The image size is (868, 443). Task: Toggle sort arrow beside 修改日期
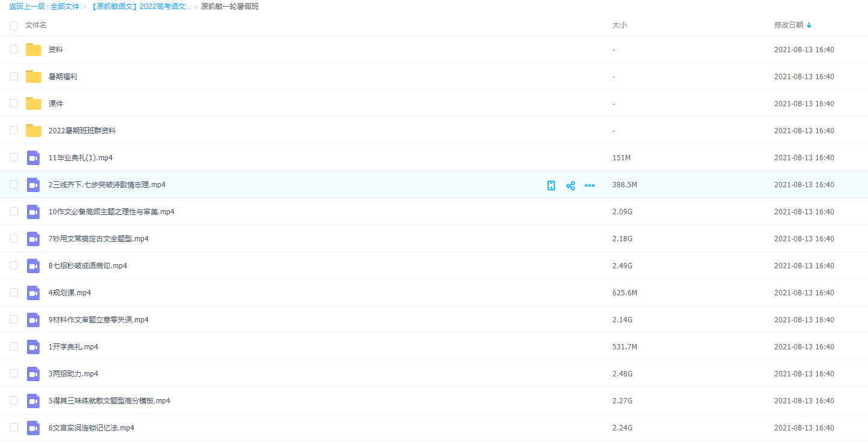click(809, 25)
